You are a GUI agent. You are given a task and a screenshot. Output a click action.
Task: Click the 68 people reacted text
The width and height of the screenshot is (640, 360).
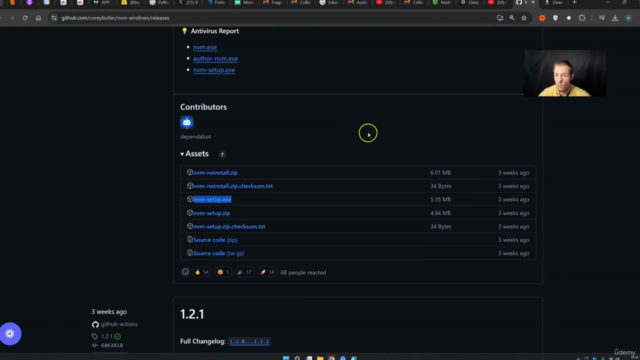(303, 273)
